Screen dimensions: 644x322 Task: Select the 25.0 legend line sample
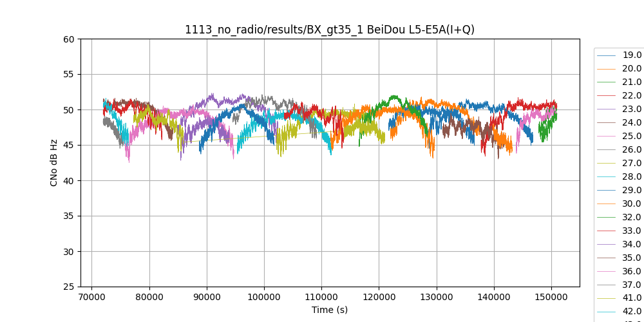coord(607,136)
